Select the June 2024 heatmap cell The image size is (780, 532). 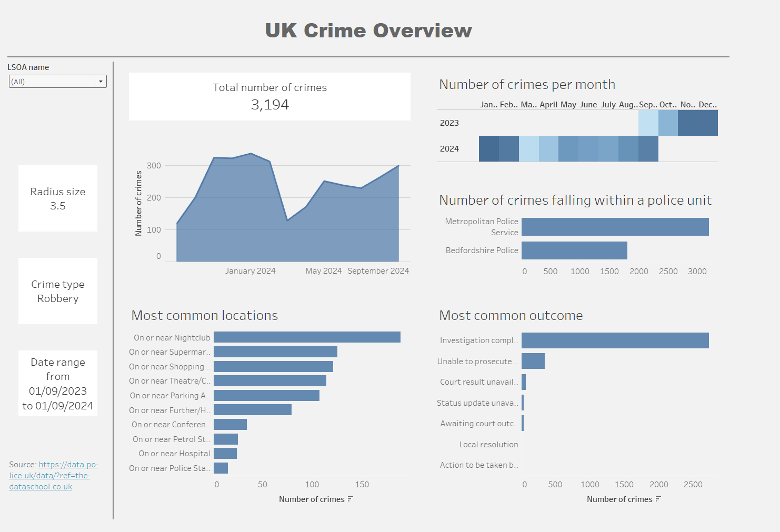click(x=588, y=148)
